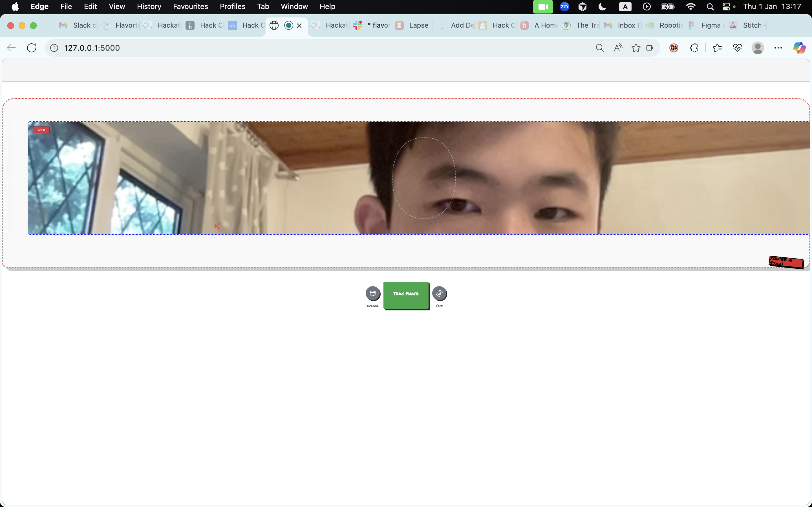Open Copilot sidebar icon
The image size is (812, 507).
[799, 48]
